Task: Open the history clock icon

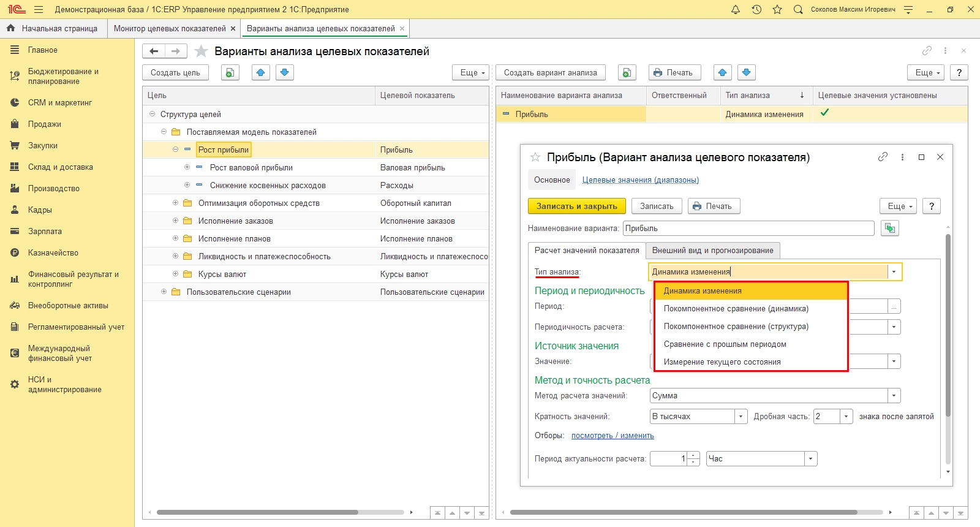Action: click(756, 9)
